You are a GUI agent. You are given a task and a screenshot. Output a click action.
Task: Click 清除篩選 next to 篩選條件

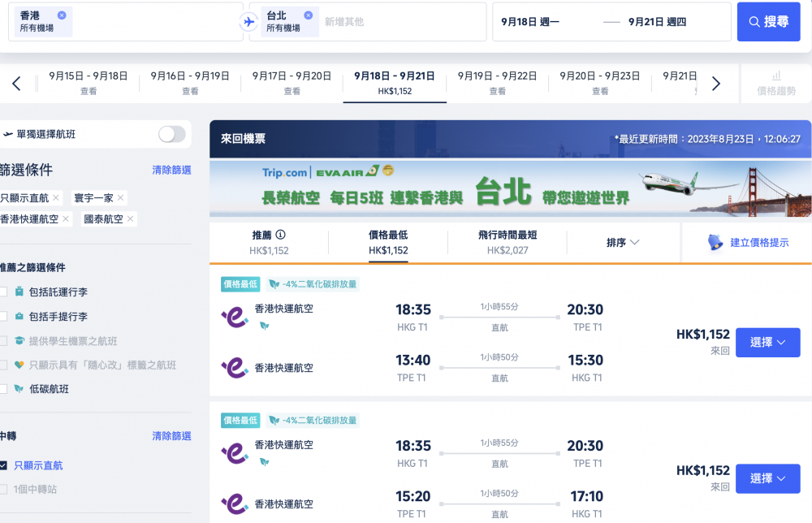click(171, 170)
